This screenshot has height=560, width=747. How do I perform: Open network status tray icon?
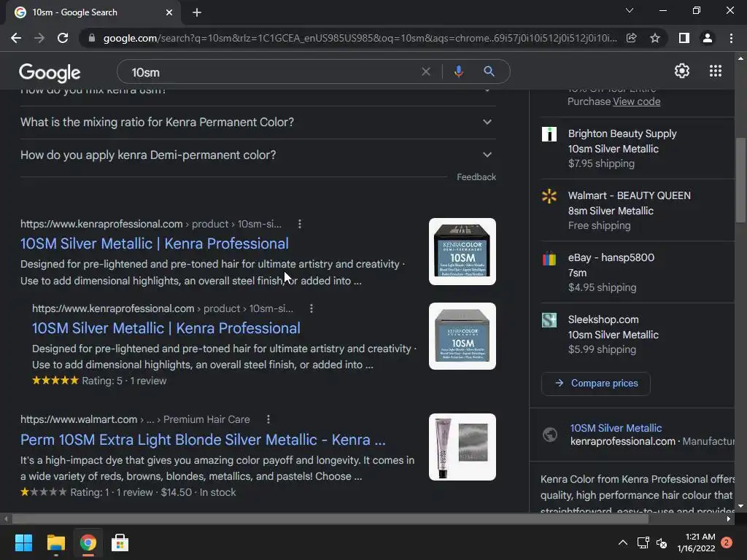click(643, 542)
